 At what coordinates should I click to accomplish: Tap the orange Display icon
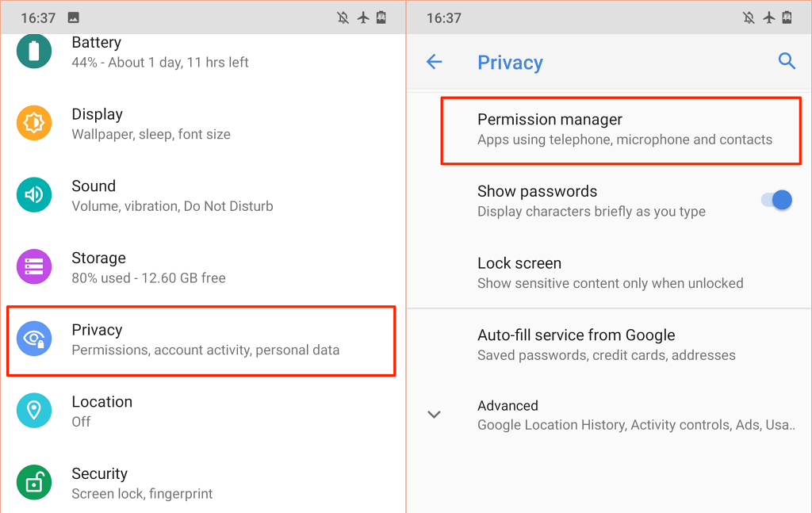click(x=34, y=124)
